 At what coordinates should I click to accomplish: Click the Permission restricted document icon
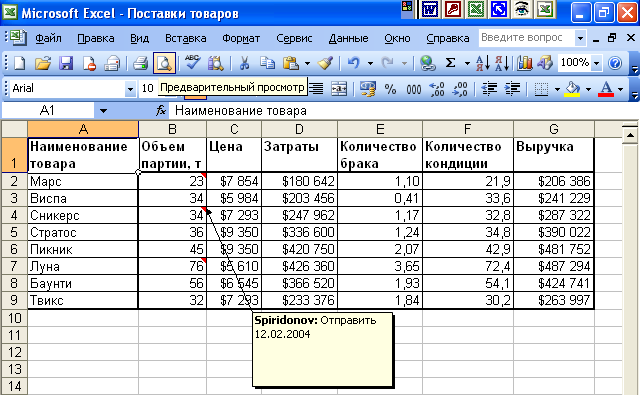click(89, 63)
